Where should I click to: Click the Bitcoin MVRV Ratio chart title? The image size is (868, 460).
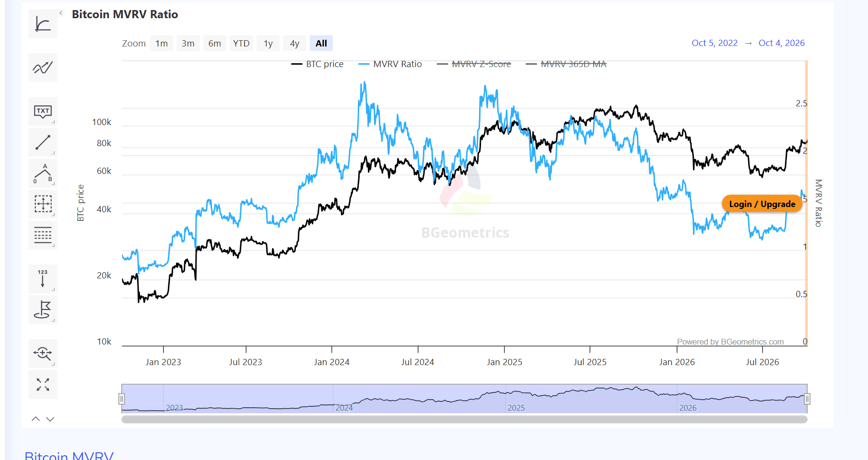pos(125,14)
